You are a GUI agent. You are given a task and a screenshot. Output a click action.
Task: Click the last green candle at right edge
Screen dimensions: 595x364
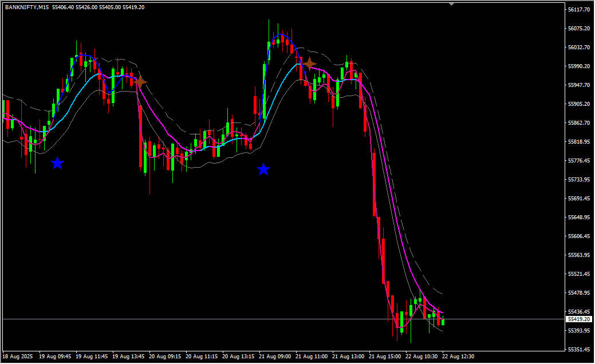coord(443,322)
